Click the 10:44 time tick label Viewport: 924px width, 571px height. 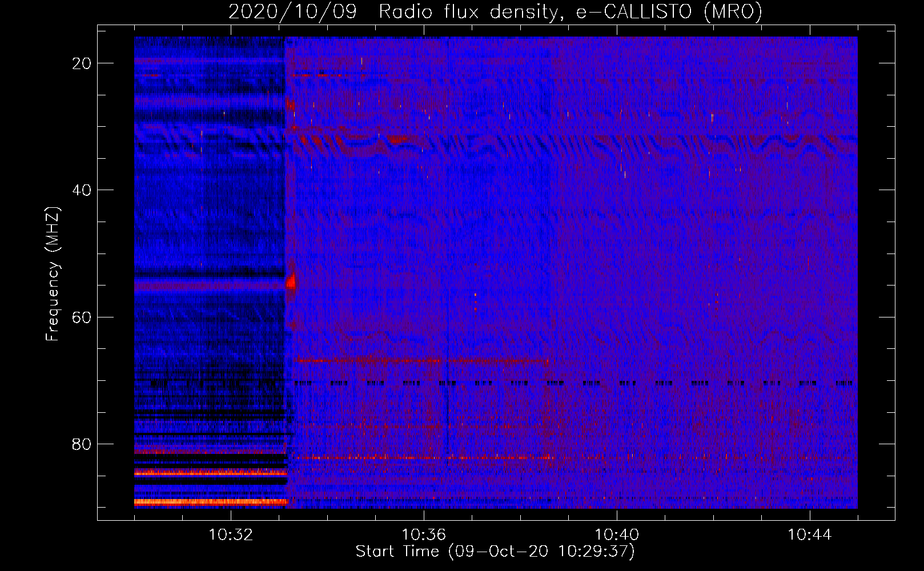tap(810, 535)
